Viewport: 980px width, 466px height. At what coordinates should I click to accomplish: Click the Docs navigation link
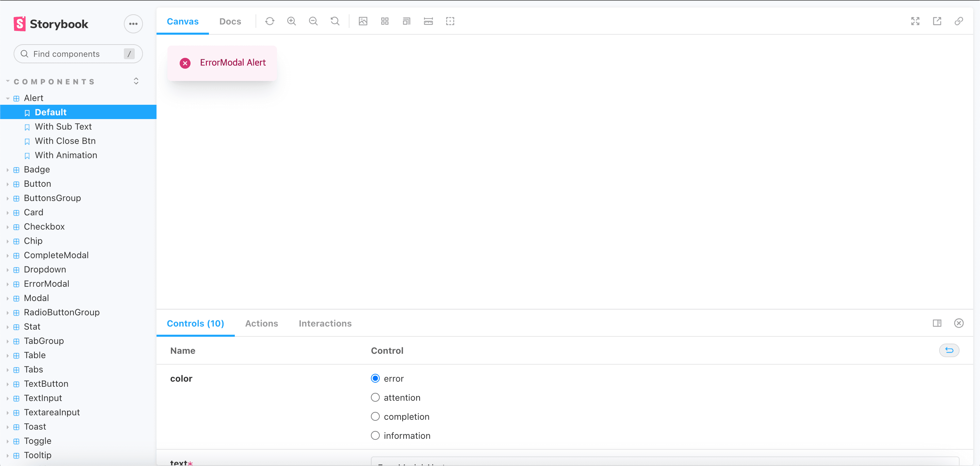tap(230, 21)
